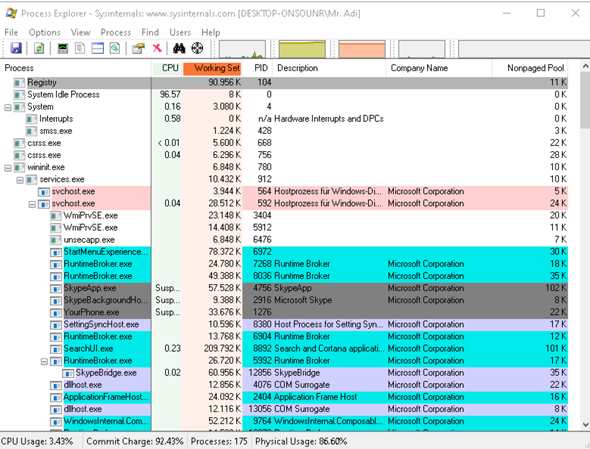Select dllhost.exe with PID 4076

pyautogui.click(x=284, y=385)
